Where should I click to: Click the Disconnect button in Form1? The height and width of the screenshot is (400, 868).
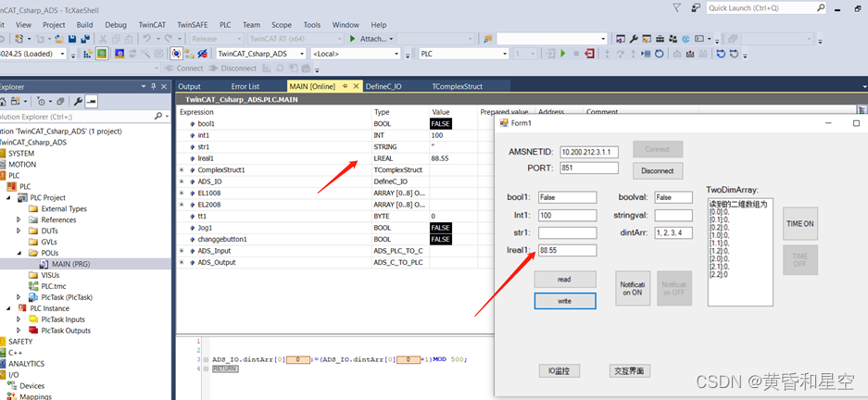(658, 170)
